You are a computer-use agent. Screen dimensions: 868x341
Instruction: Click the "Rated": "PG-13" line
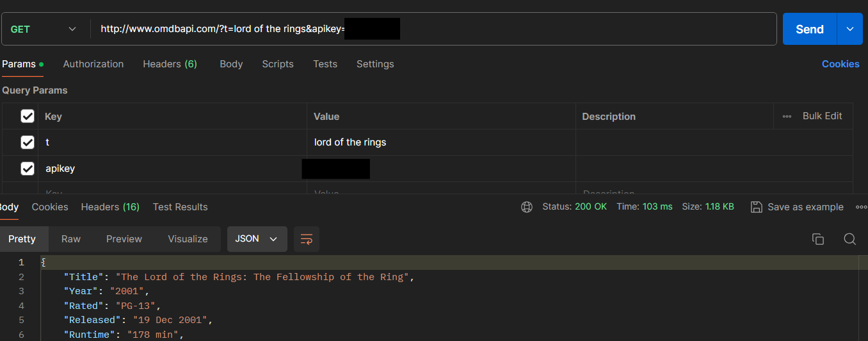point(112,306)
